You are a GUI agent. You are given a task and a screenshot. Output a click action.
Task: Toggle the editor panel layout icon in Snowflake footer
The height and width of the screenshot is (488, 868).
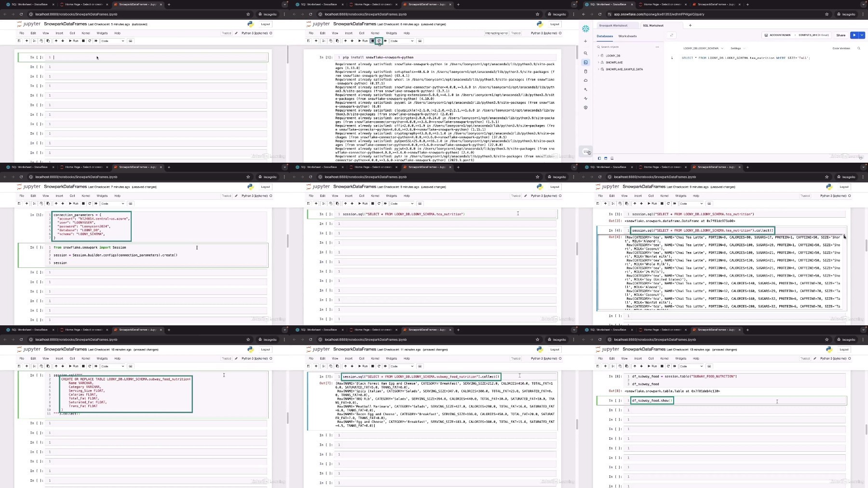(606, 158)
